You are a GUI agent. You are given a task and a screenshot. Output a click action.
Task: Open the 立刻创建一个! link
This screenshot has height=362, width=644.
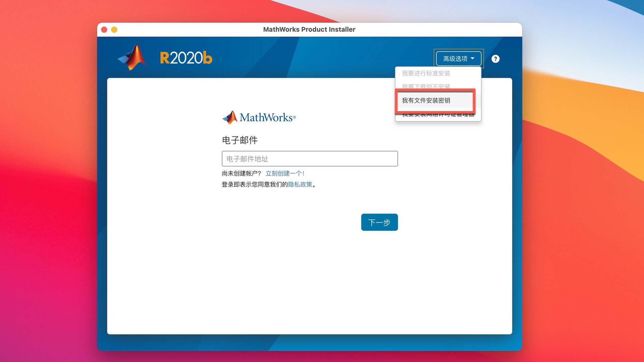(285, 173)
